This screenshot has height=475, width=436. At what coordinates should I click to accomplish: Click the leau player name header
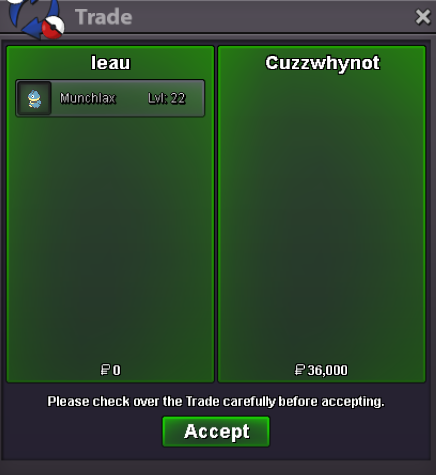(x=110, y=63)
